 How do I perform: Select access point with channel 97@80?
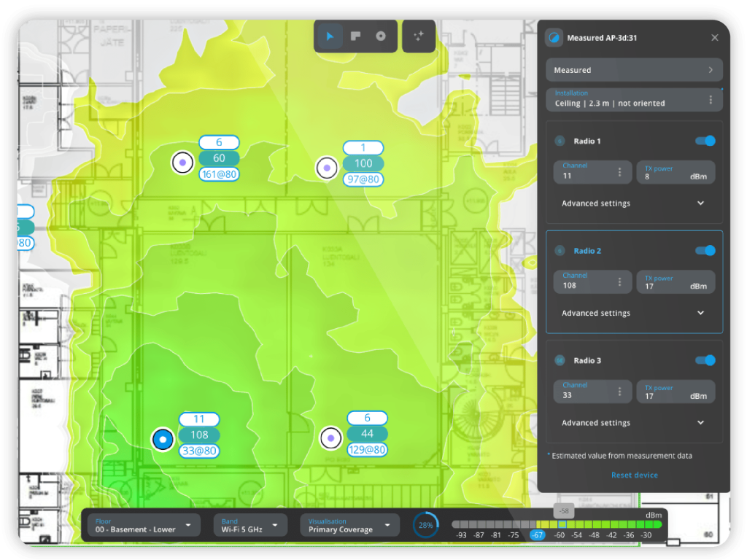click(x=326, y=168)
